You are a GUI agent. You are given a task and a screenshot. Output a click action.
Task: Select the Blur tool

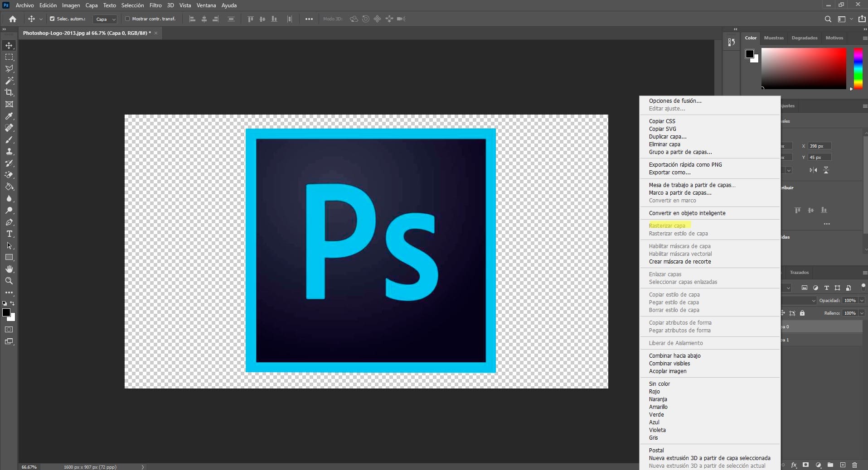pyautogui.click(x=9, y=198)
